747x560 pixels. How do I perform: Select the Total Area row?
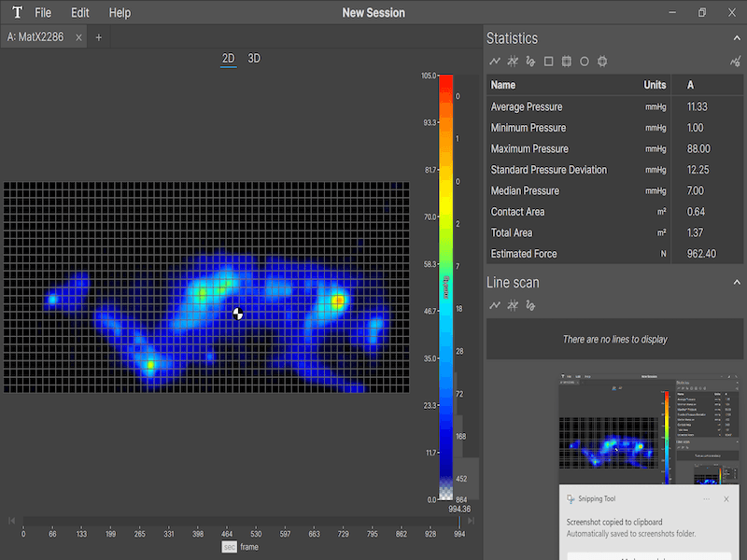click(x=614, y=232)
